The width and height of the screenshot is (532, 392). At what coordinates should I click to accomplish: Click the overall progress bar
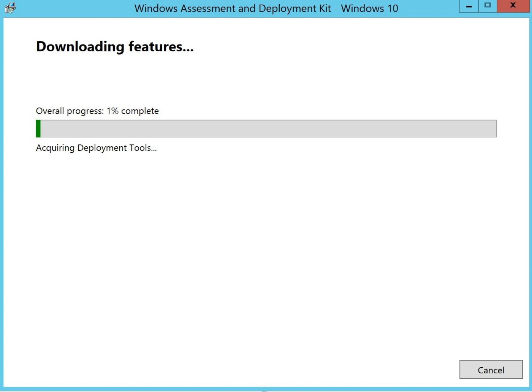click(266, 128)
